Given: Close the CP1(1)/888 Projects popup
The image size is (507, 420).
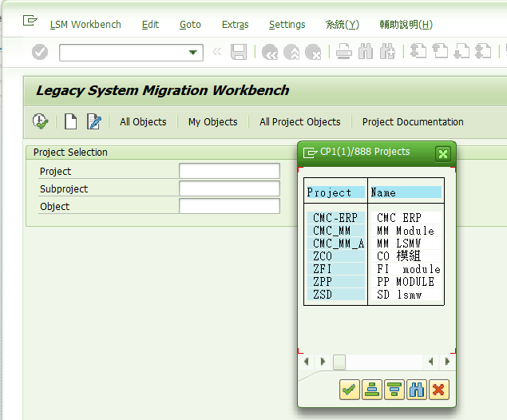Looking at the screenshot, I should tap(443, 154).
